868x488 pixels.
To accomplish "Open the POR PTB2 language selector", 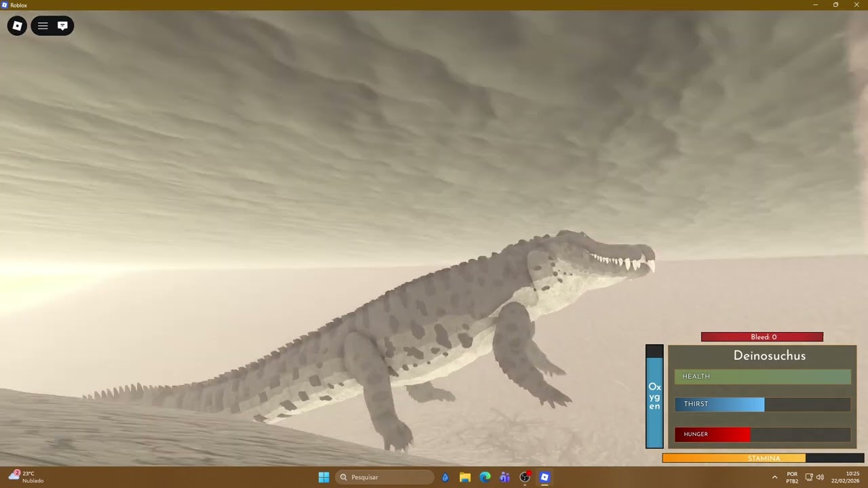I will point(792,477).
